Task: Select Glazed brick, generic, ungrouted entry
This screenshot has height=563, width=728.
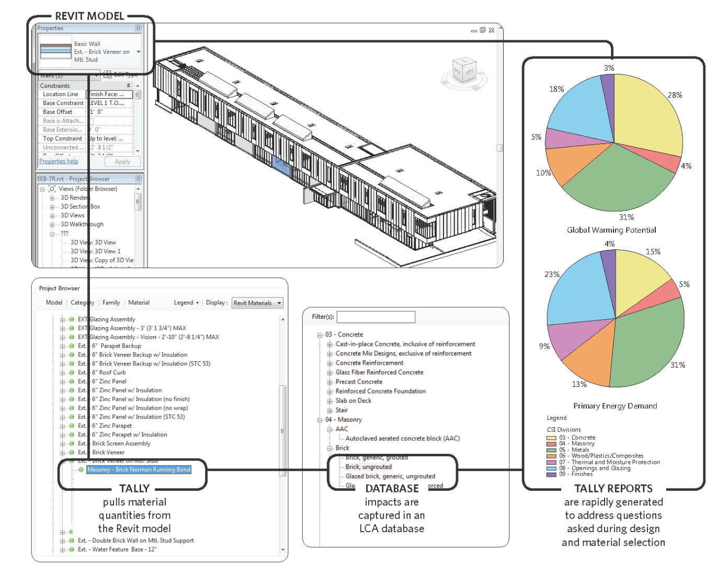Action: pos(390,476)
